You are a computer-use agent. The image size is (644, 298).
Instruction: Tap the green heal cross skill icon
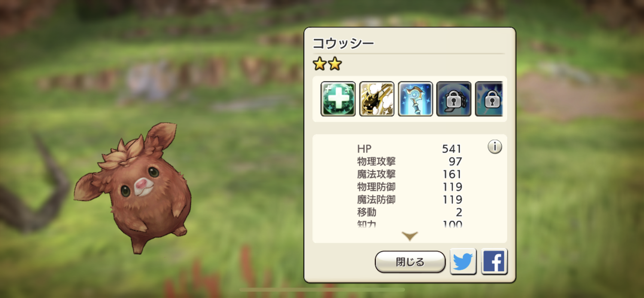coord(338,99)
